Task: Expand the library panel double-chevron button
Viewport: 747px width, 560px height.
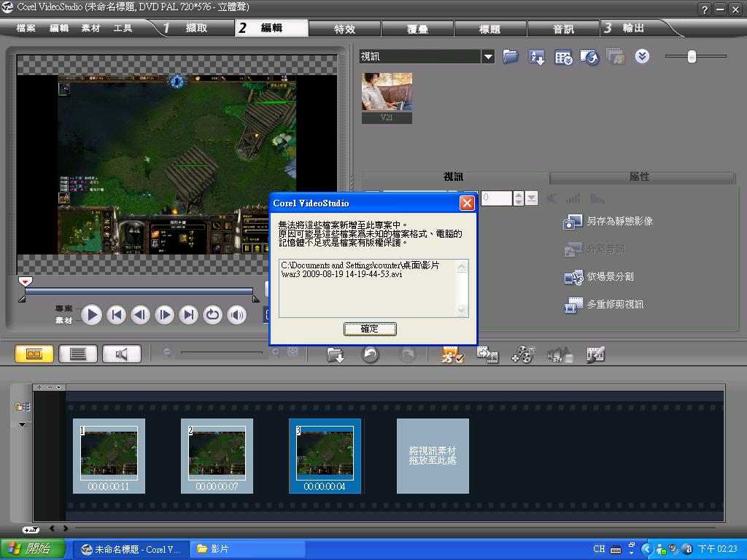Action: tap(642, 57)
